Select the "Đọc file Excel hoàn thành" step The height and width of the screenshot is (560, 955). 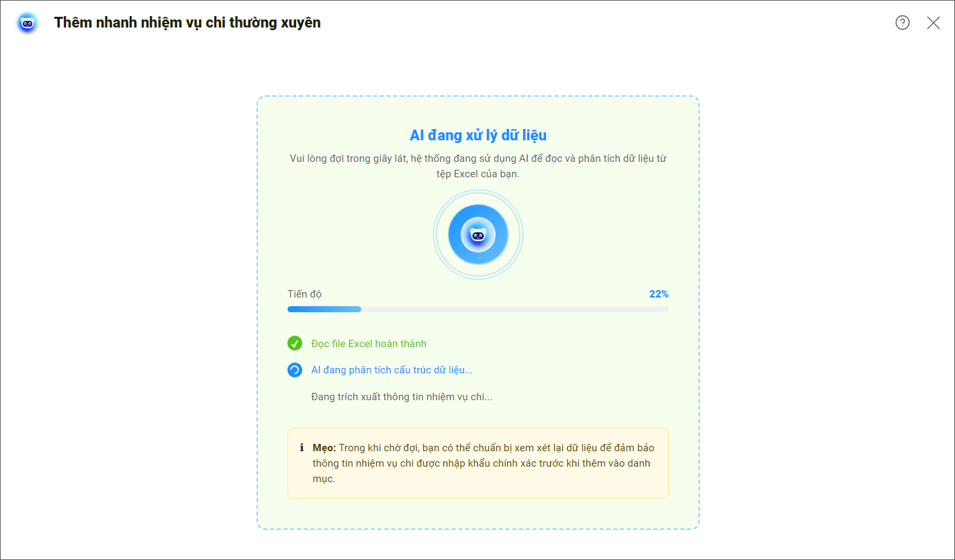(x=369, y=344)
